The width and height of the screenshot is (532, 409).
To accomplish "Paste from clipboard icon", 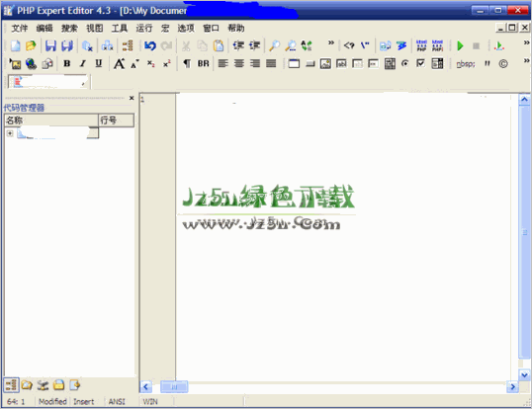I will [219, 45].
